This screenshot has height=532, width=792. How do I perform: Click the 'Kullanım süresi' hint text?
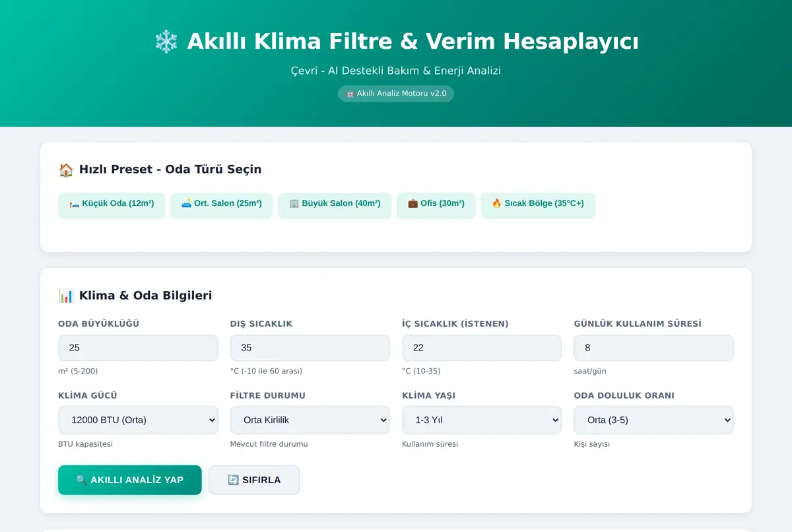point(430,444)
